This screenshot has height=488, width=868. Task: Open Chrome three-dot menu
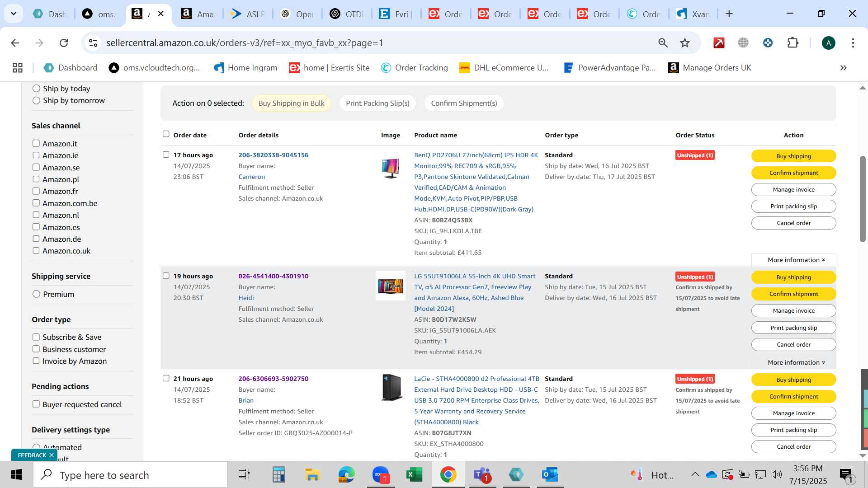(x=853, y=43)
